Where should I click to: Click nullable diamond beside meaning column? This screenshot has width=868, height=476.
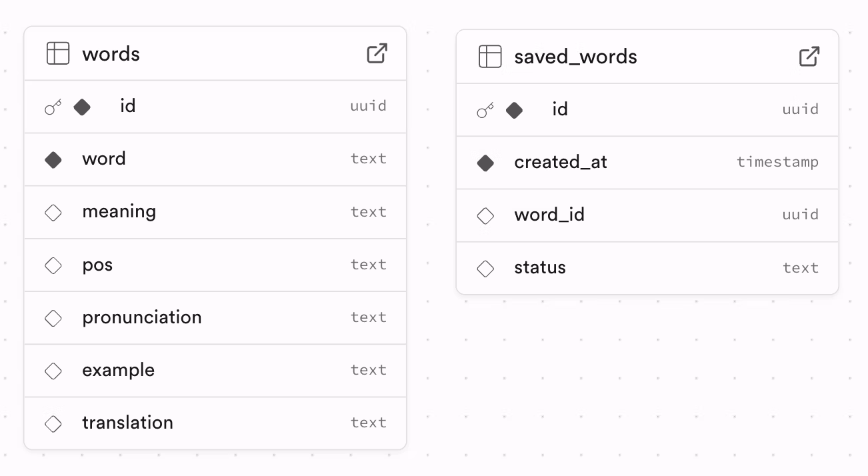(x=53, y=212)
